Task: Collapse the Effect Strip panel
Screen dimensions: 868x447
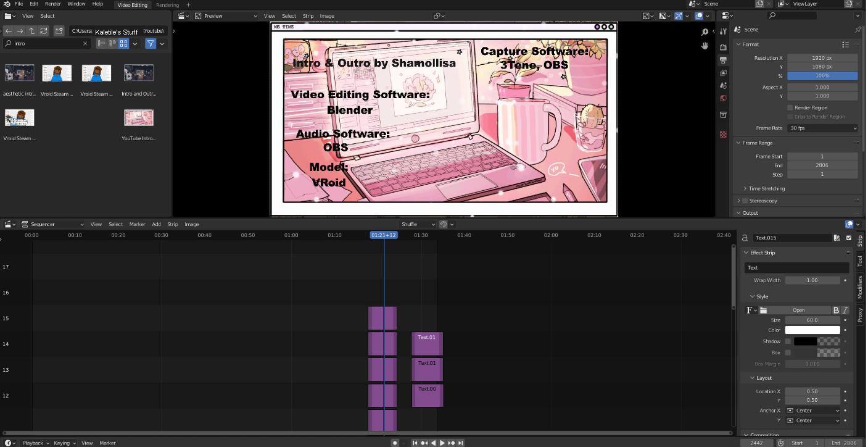Action: click(746, 253)
